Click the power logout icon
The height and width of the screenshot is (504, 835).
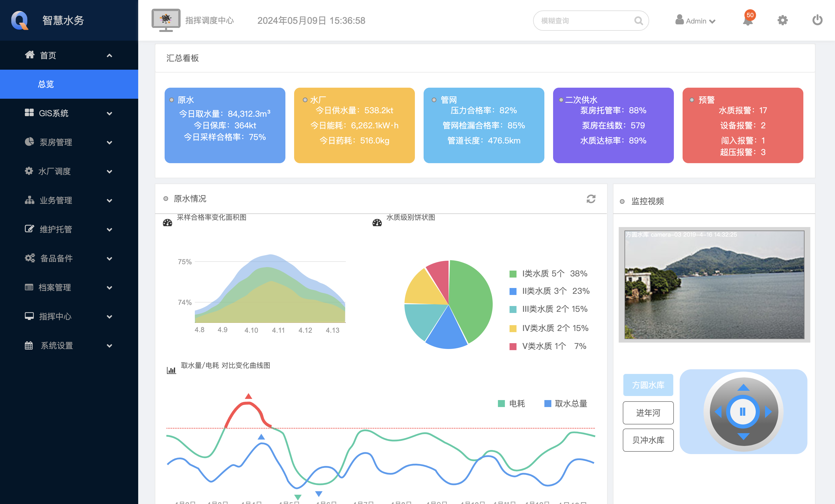(817, 20)
